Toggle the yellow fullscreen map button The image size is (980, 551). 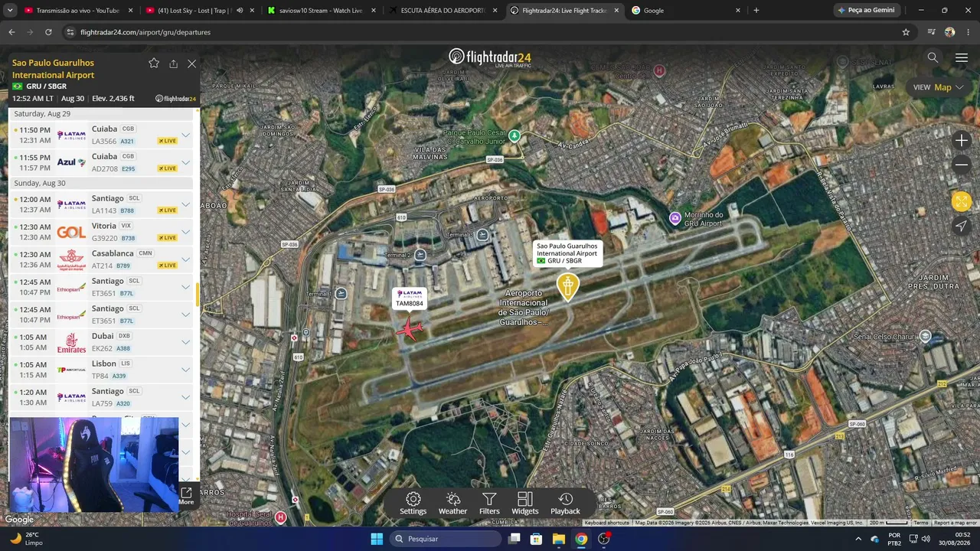(962, 201)
